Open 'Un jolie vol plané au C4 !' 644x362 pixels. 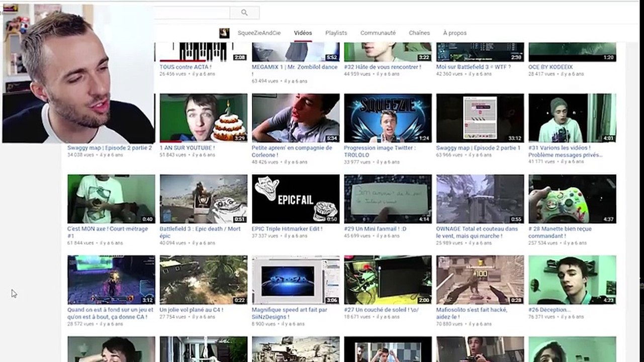click(x=191, y=310)
